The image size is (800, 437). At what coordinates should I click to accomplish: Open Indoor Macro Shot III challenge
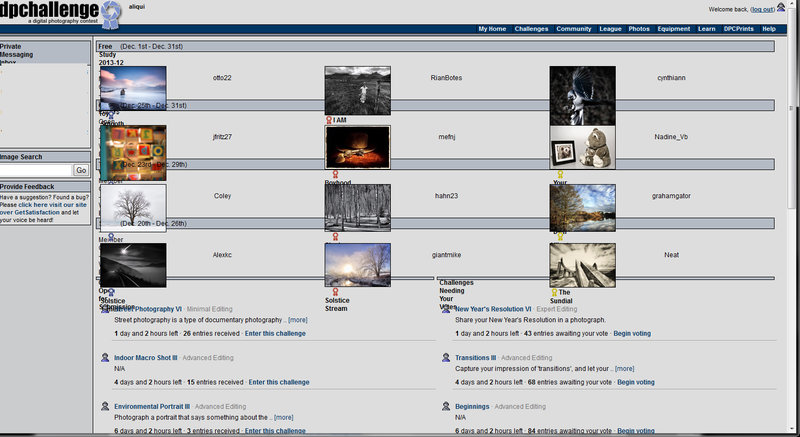click(146, 358)
